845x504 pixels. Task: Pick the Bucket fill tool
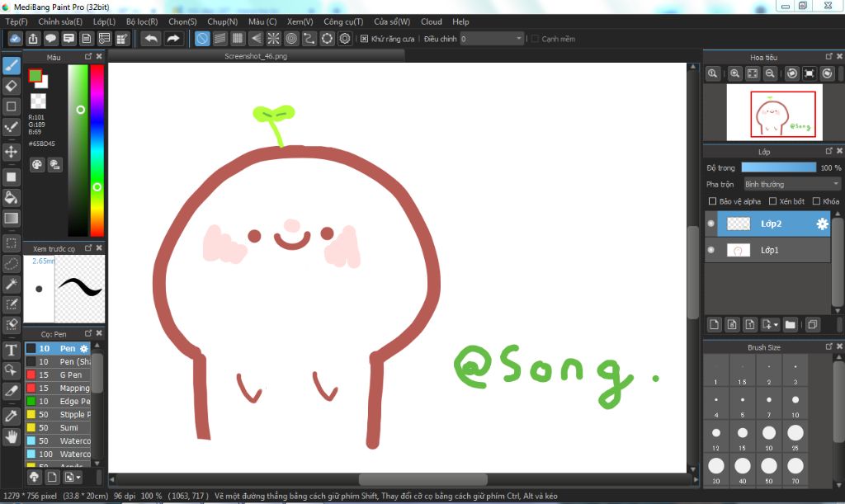(12, 198)
